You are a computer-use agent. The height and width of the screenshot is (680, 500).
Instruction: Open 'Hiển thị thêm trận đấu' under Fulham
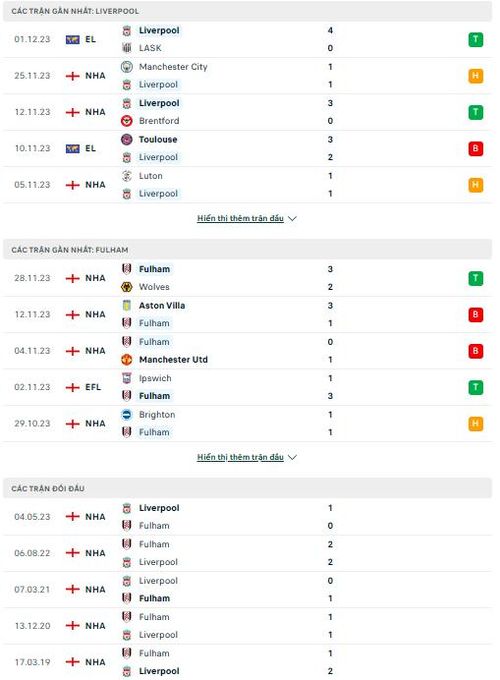click(240, 457)
